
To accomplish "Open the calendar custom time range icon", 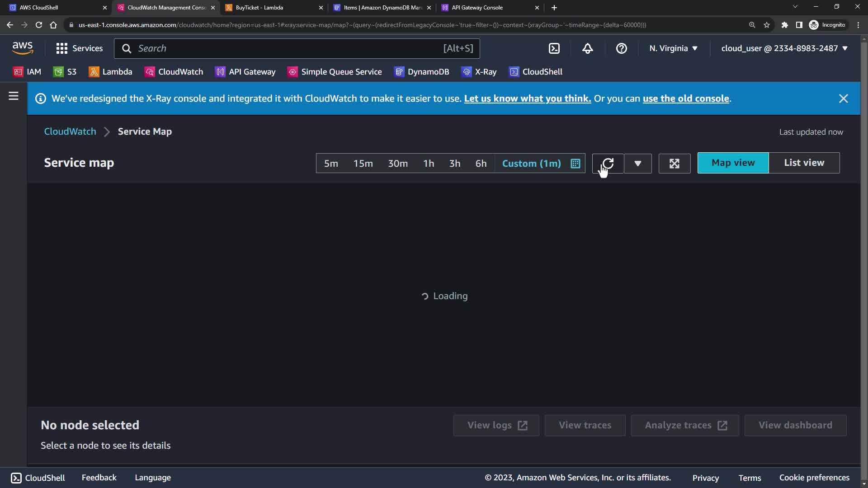I will (575, 163).
